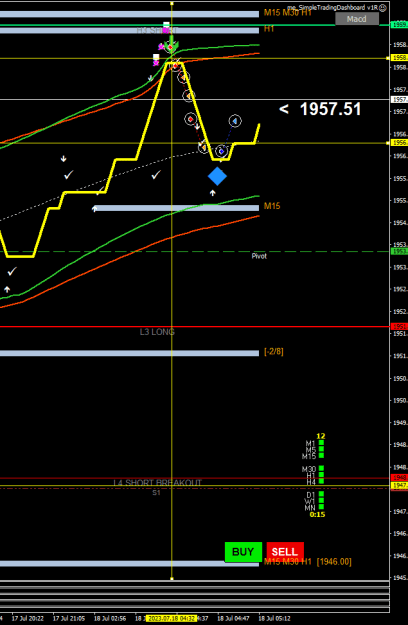Click the Macd button

[x=357, y=19]
